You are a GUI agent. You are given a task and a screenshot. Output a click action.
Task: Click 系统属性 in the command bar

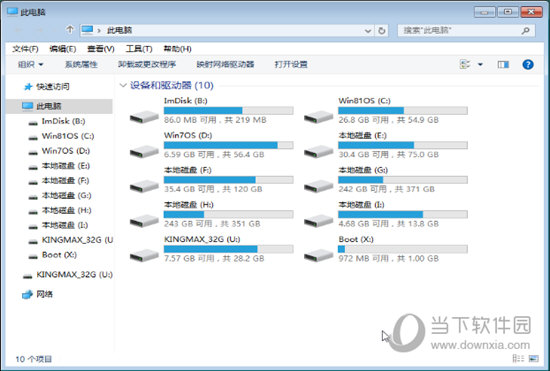tap(81, 65)
